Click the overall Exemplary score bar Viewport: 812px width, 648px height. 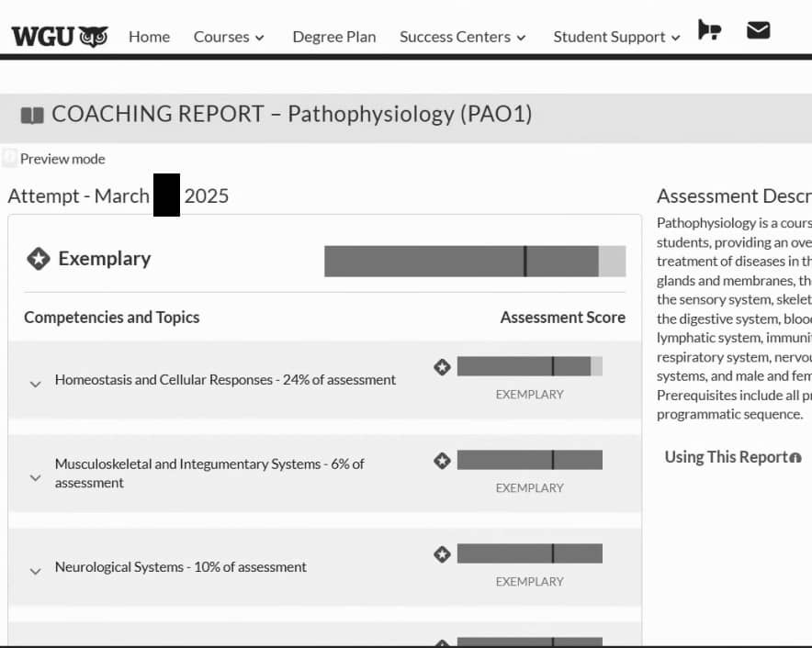tap(475, 262)
